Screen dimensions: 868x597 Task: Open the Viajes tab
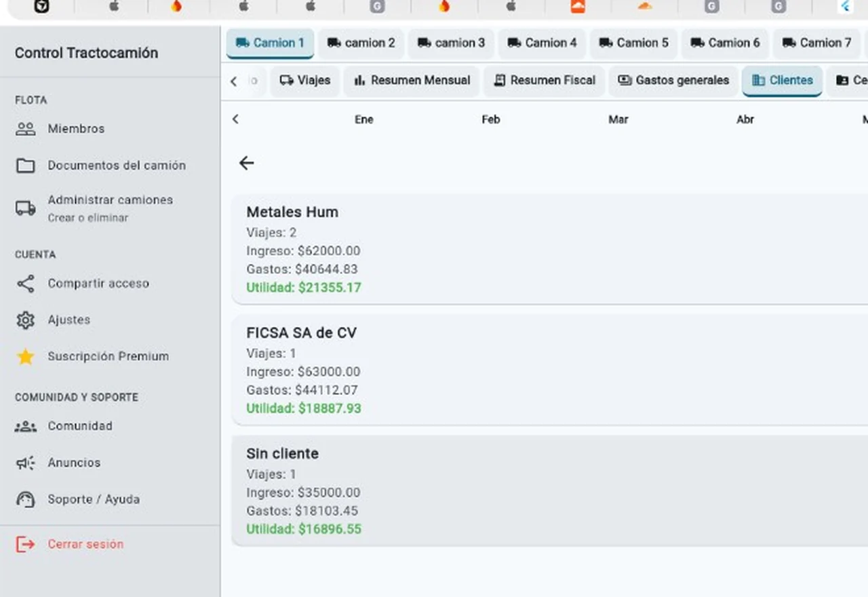pyautogui.click(x=305, y=81)
